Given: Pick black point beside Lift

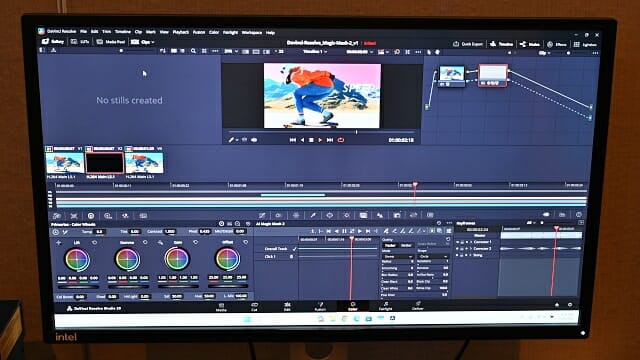Looking at the screenshot, I should (x=58, y=243).
